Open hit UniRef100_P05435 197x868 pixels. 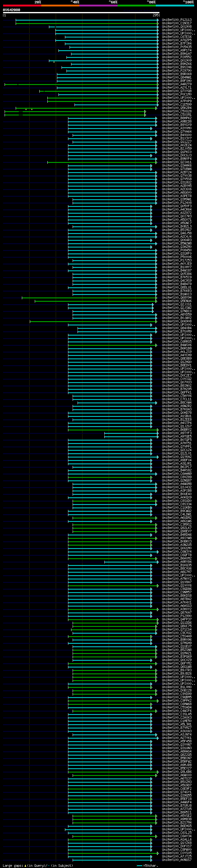(177, 47)
